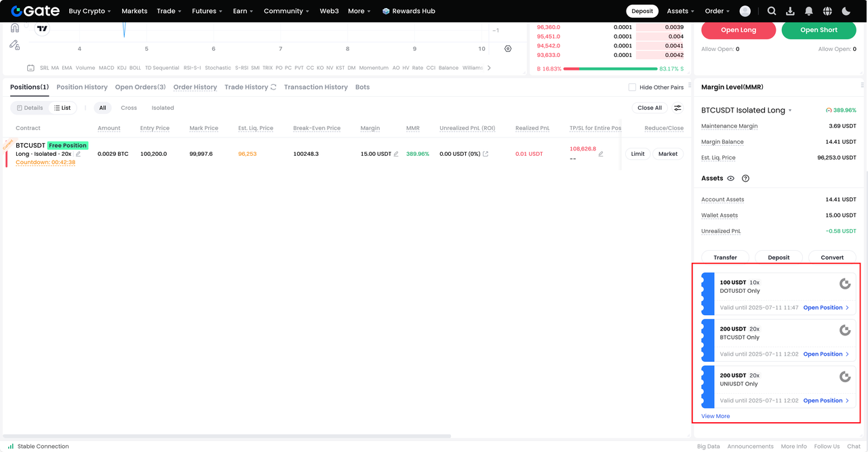Click share icon next to Unrealized PnL

pos(486,154)
